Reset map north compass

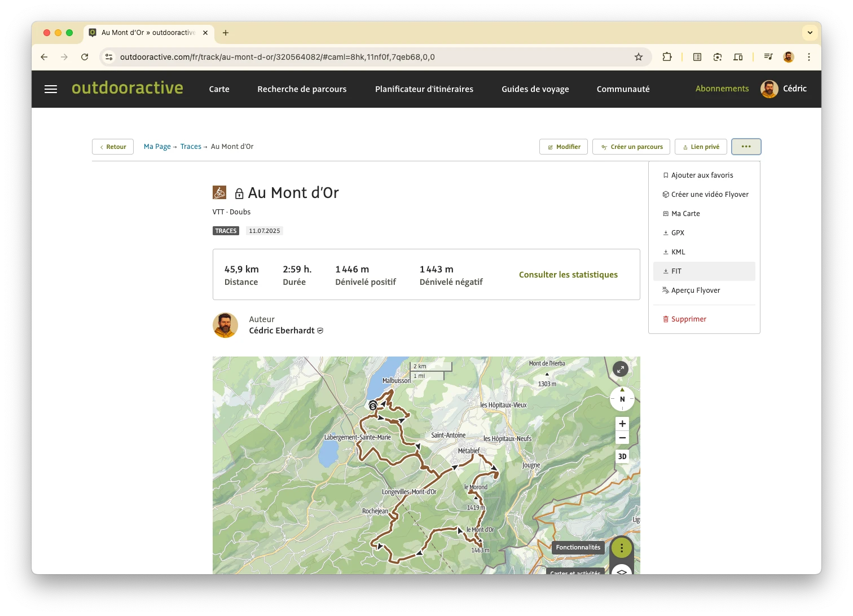622,399
